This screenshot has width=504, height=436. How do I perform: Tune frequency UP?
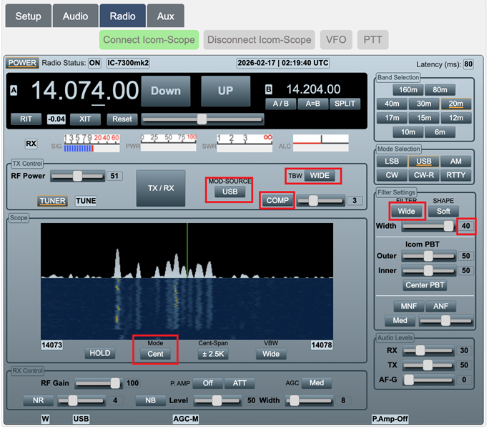[225, 91]
